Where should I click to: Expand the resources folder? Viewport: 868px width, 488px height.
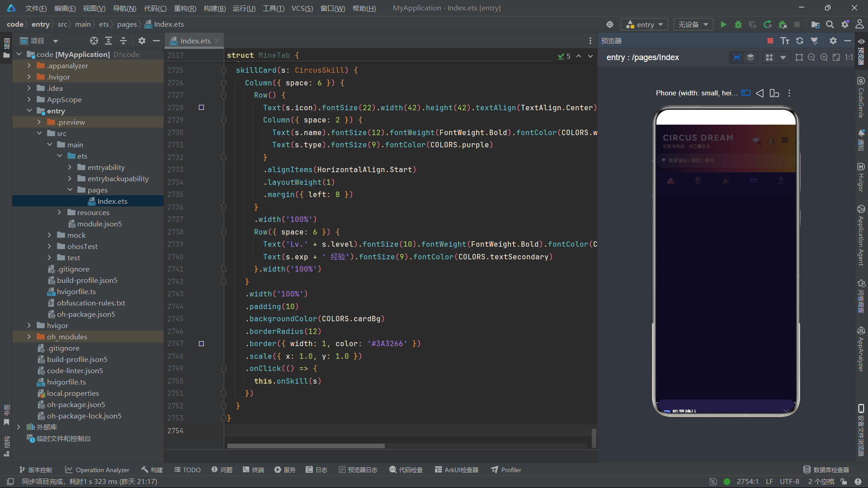(x=59, y=212)
